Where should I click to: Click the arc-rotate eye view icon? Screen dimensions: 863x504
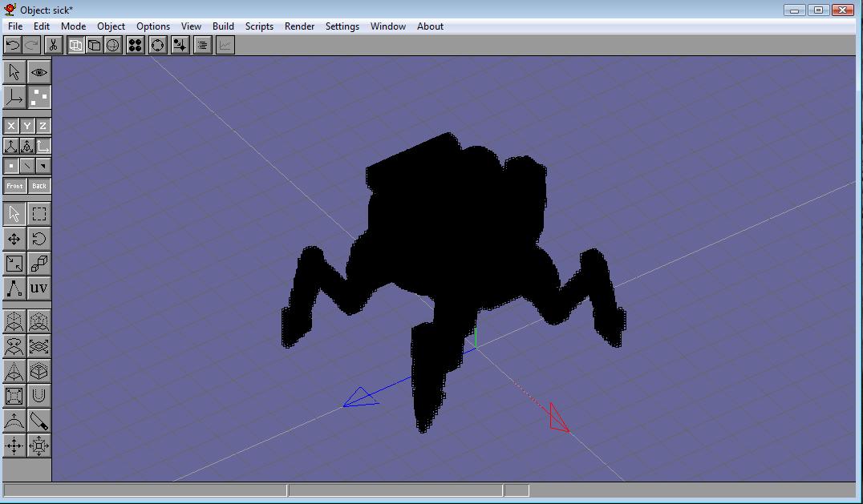click(x=38, y=72)
